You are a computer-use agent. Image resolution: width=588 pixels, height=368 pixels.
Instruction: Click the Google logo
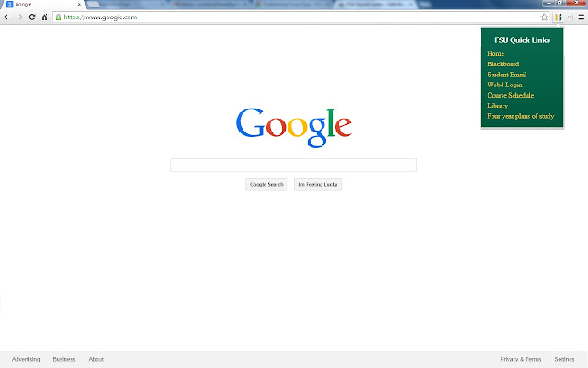(294, 127)
